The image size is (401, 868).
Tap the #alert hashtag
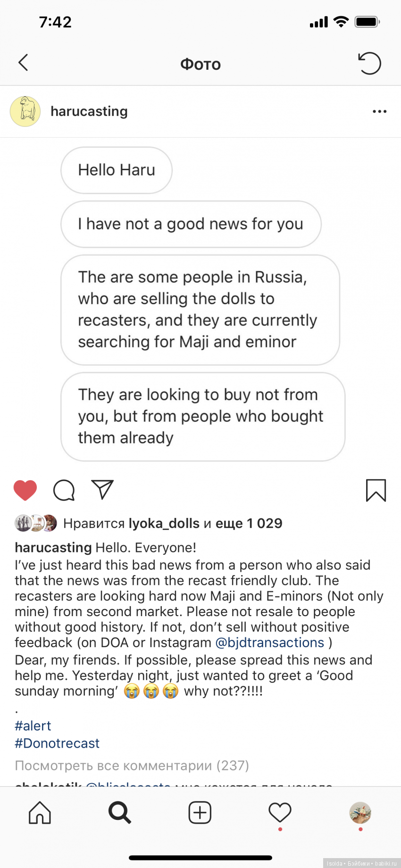33,726
